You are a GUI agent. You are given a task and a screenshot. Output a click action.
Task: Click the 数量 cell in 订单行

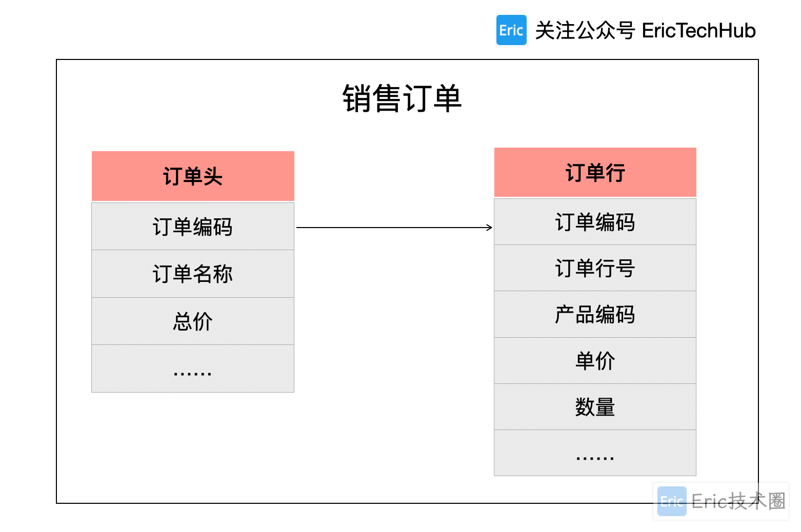coord(595,406)
